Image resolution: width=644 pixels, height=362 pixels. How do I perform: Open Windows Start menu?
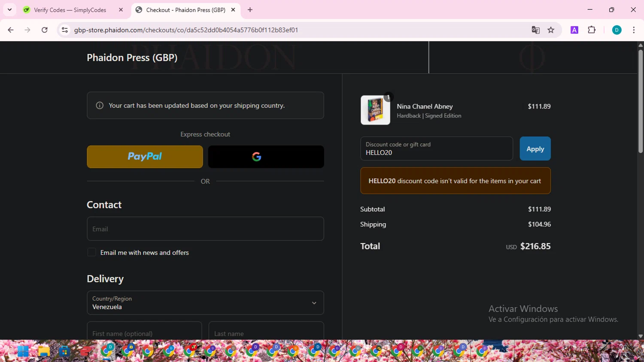point(23,351)
